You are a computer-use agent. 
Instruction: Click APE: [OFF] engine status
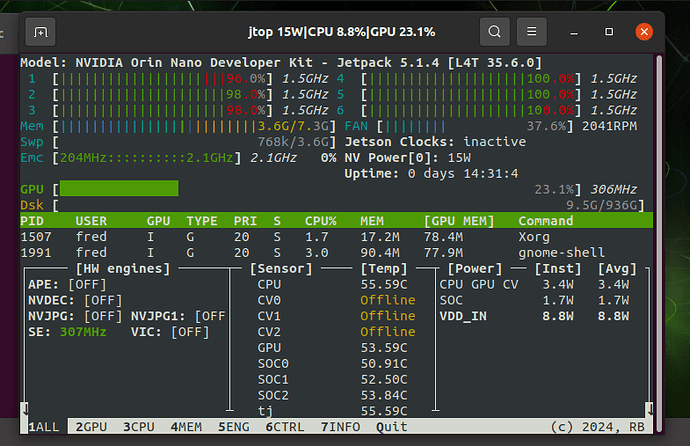67,285
